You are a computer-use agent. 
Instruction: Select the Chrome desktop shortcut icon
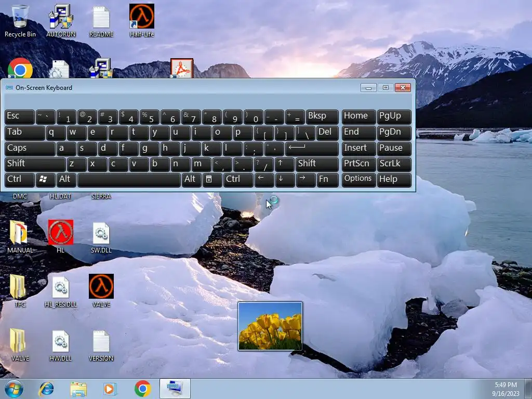[20, 68]
